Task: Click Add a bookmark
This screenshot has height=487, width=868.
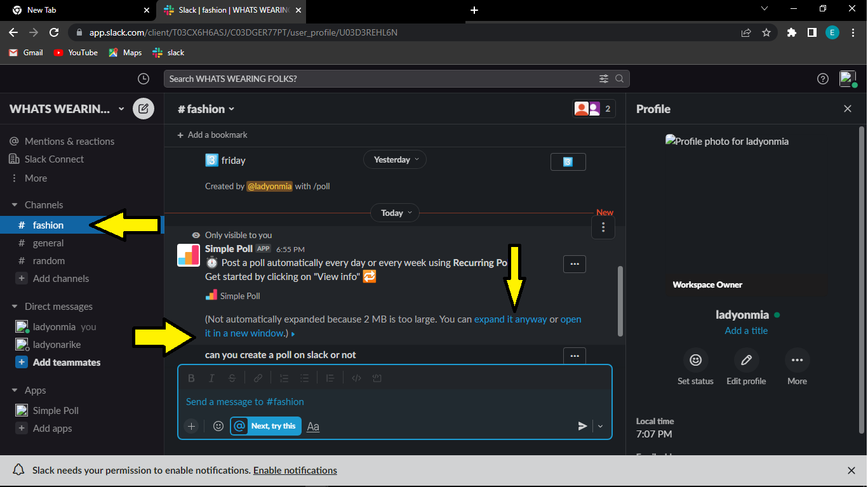Action: tap(213, 135)
